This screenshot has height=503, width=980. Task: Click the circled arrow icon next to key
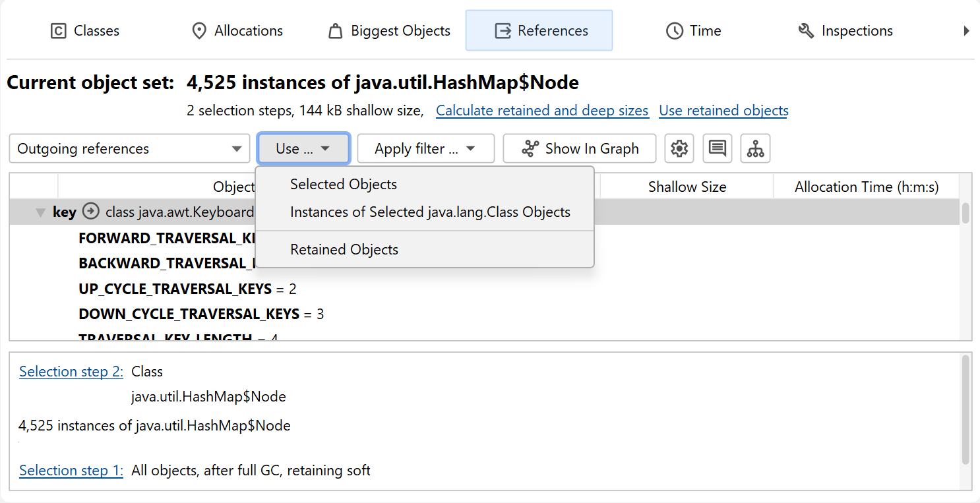(91, 212)
